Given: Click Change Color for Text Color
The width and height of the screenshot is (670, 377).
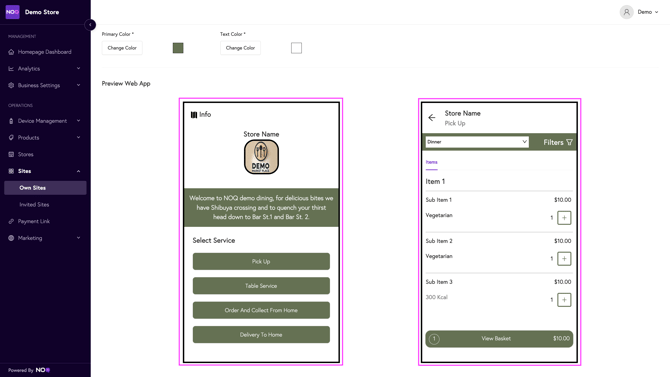Looking at the screenshot, I should pyautogui.click(x=240, y=48).
